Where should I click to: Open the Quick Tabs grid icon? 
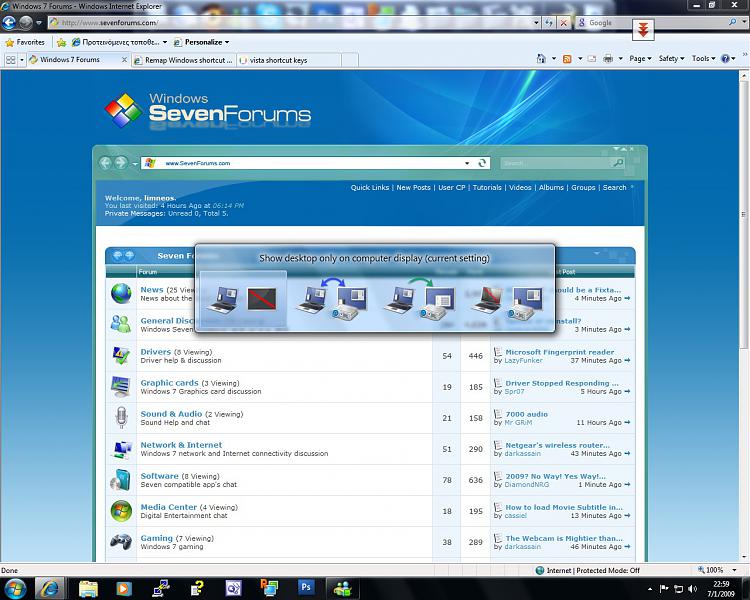coord(10,60)
